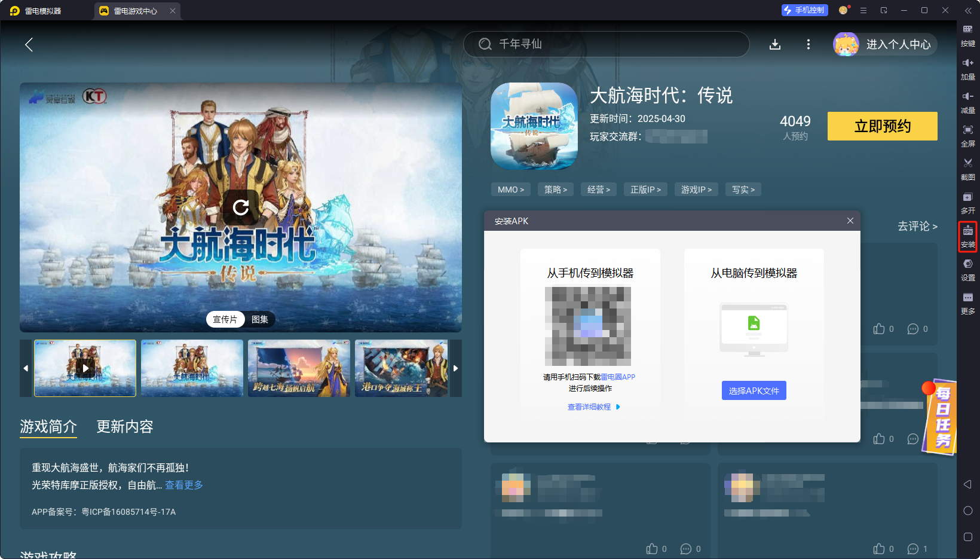Click 手机控制 phone control button
980x559 pixels.
[804, 10]
